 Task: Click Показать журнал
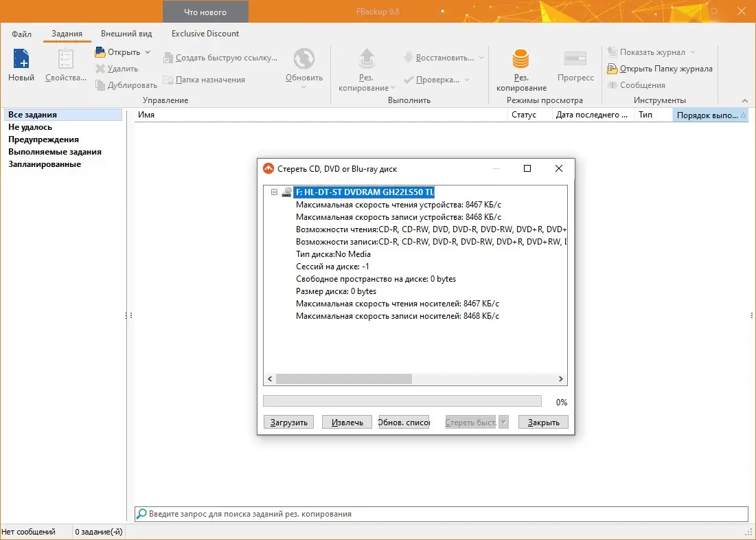coord(646,52)
